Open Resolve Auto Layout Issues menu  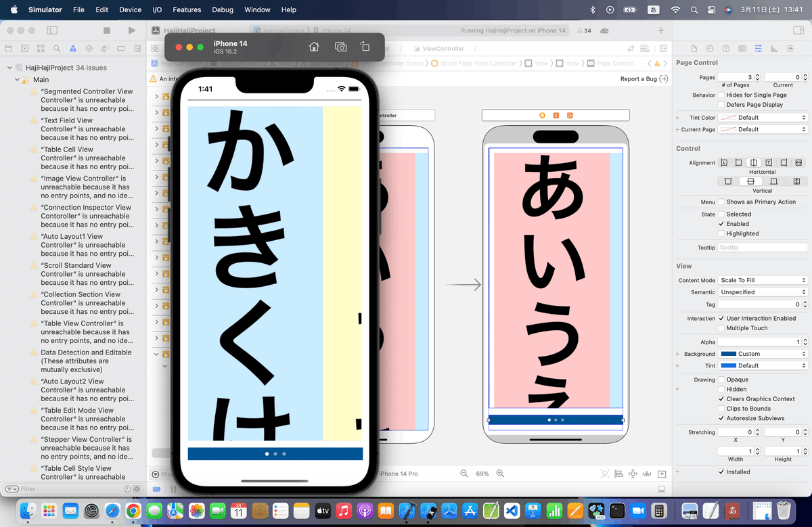pos(647,474)
